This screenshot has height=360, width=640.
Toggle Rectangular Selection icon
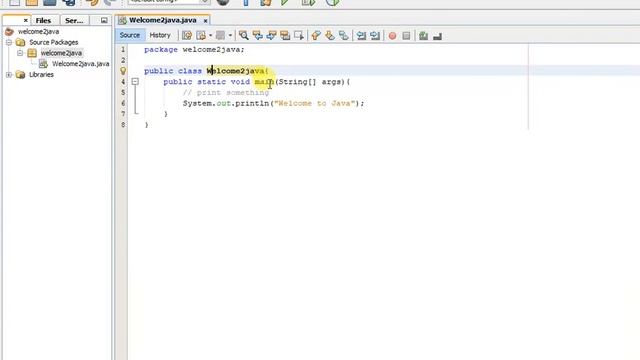299,36
